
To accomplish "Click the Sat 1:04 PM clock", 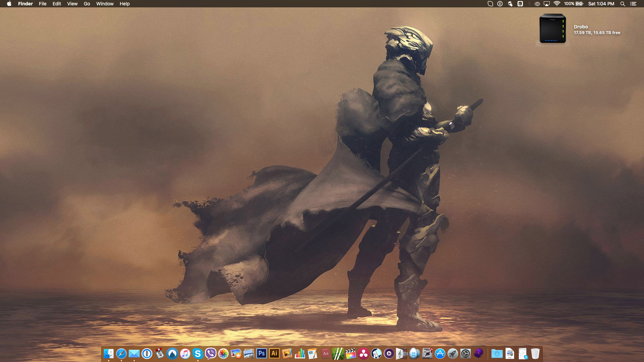I will tap(601, 4).
